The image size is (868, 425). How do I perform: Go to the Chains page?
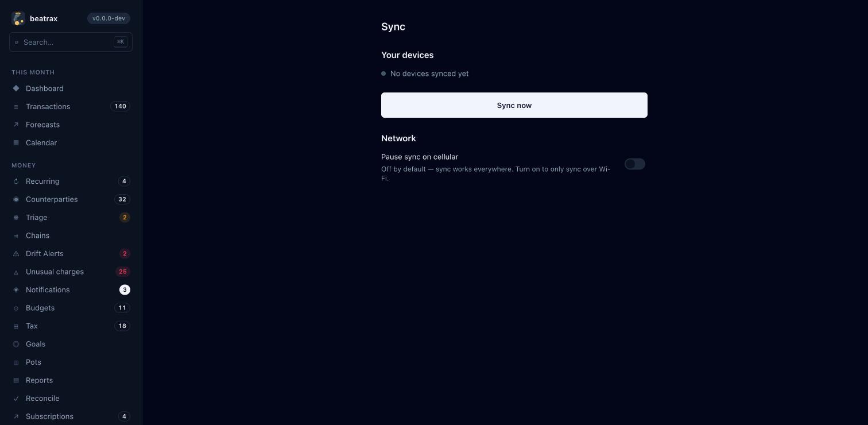(x=71, y=235)
